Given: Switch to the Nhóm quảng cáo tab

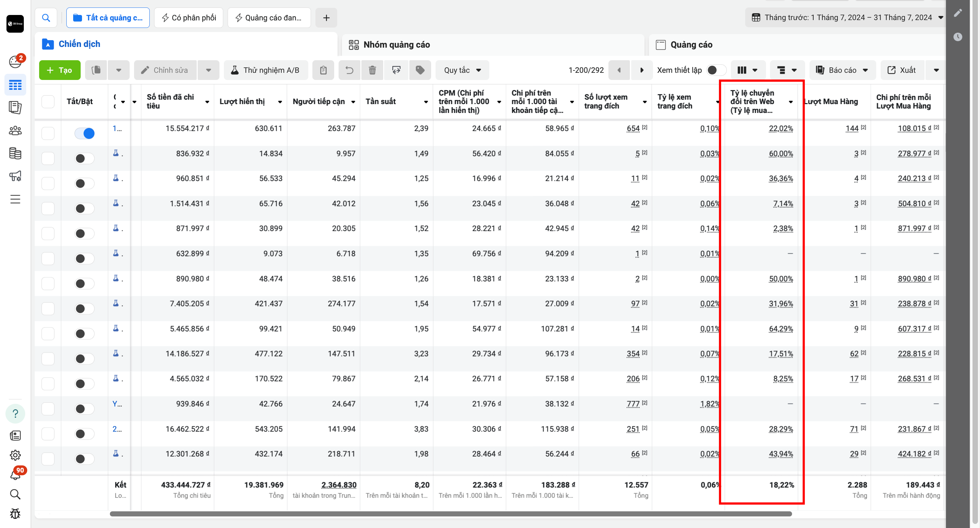Looking at the screenshot, I should pos(493,45).
